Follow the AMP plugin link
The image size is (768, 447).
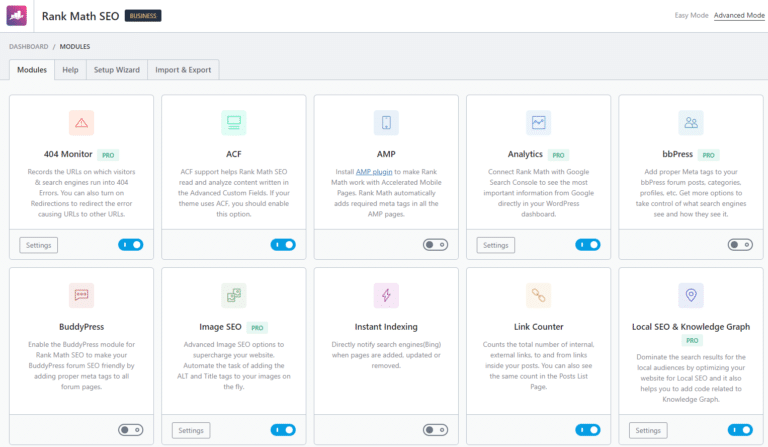click(x=374, y=172)
